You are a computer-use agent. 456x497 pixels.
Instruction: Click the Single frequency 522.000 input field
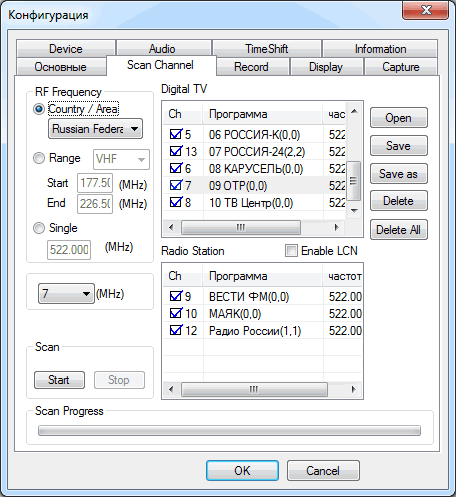tap(69, 250)
